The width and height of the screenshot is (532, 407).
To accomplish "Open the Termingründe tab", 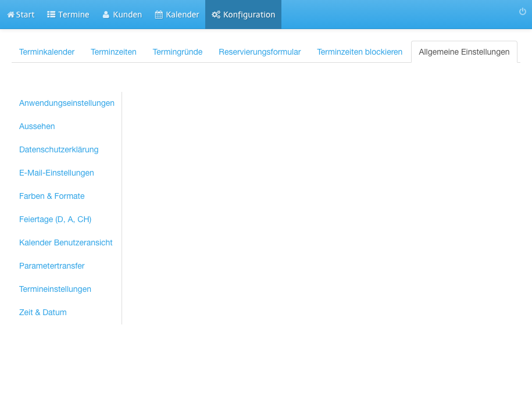I will click(x=177, y=52).
